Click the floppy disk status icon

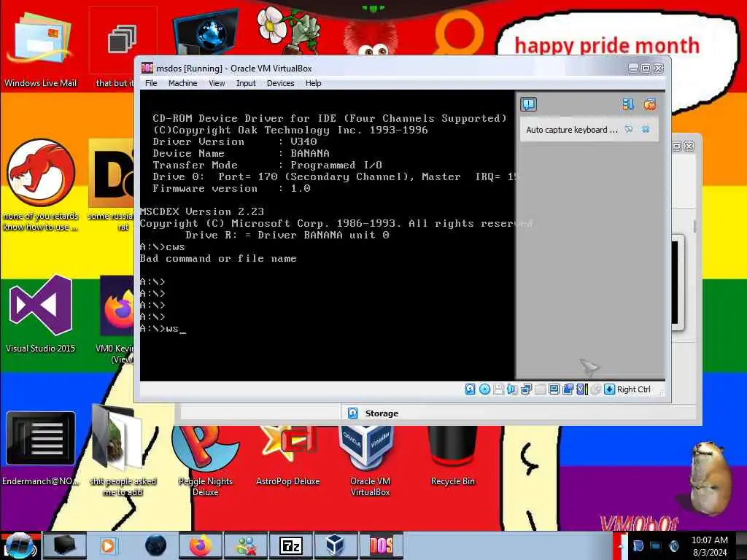(x=498, y=389)
